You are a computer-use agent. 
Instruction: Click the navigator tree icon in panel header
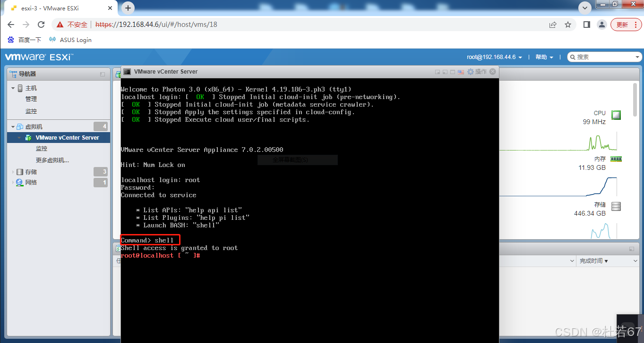point(14,74)
